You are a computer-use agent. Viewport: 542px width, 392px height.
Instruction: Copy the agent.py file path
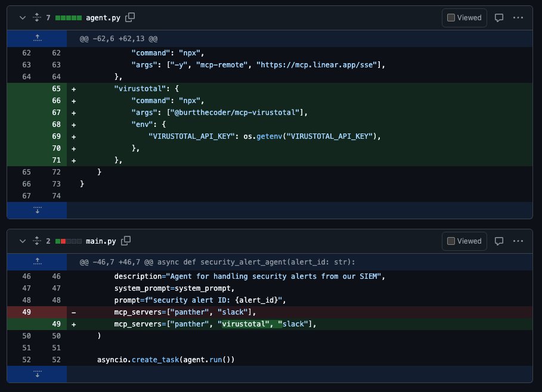tap(130, 17)
